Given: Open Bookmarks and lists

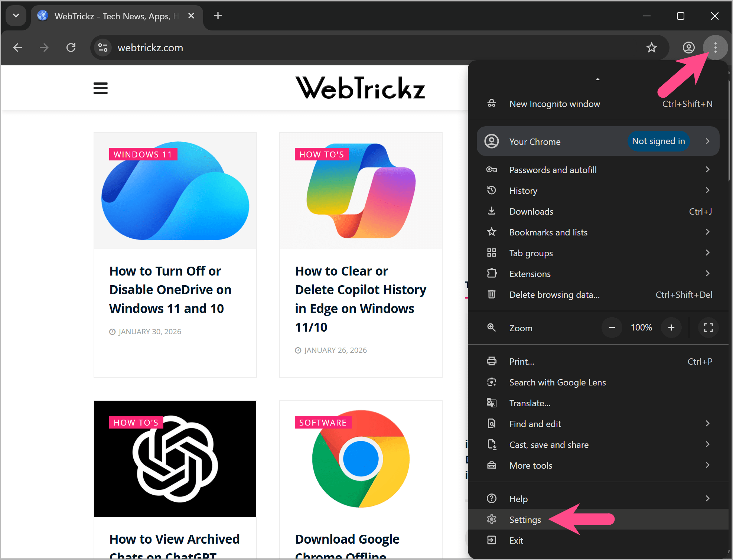Looking at the screenshot, I should click(x=598, y=232).
